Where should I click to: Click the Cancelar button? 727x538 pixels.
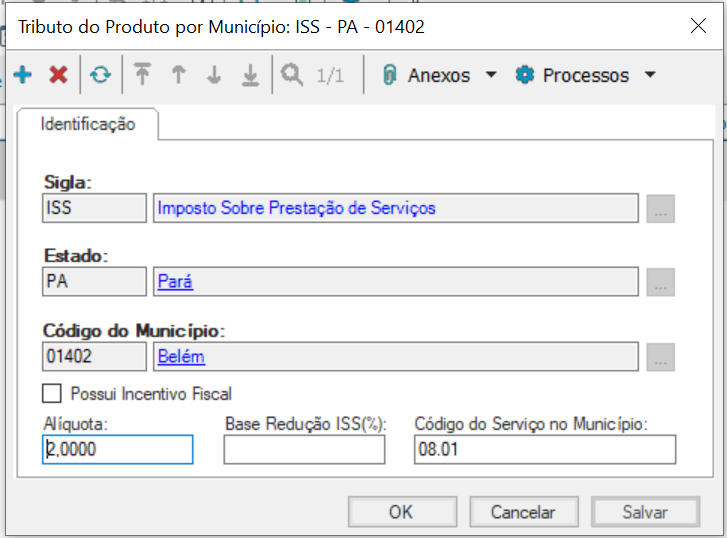pos(524,512)
